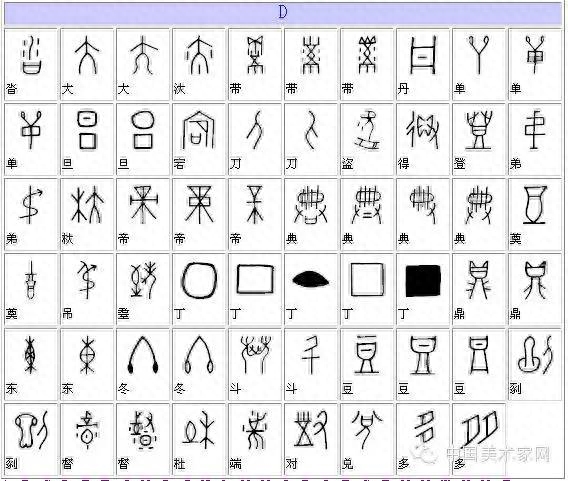This screenshot has width=568, height=481.
Task: Open the 宕 house-shaped glyph
Action: 199,139
